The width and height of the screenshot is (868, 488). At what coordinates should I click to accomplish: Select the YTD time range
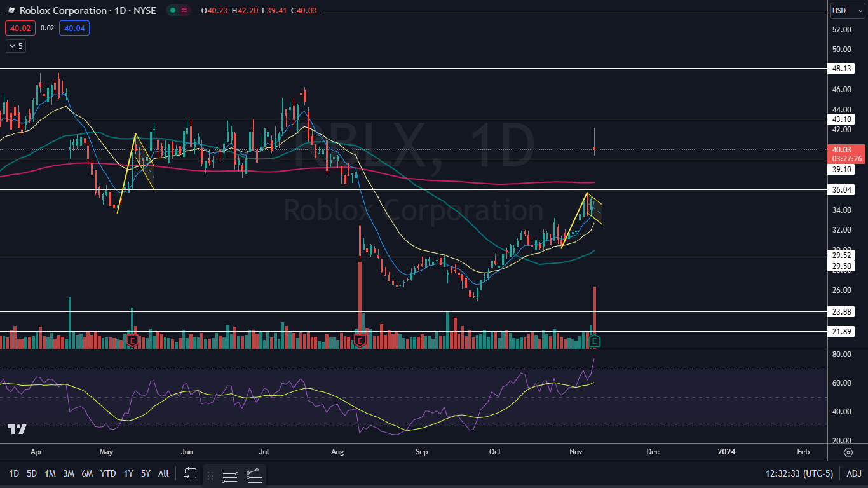click(x=108, y=473)
